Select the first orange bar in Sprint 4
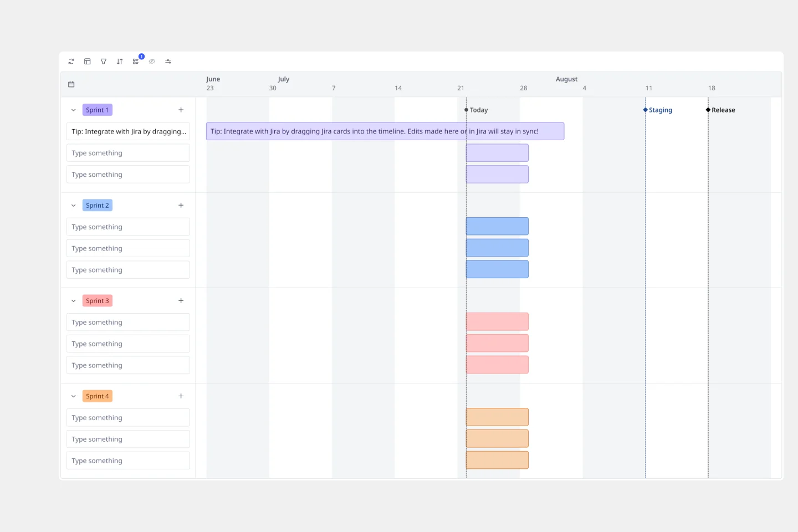Image resolution: width=798 pixels, height=532 pixels. [x=497, y=417]
